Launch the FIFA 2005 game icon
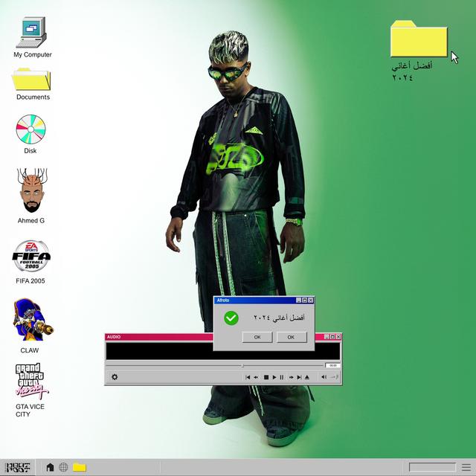This screenshot has width=476, height=476. click(x=30, y=257)
